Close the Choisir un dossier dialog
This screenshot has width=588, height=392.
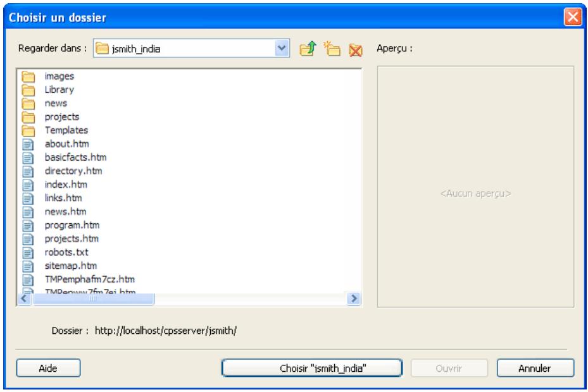(572, 15)
